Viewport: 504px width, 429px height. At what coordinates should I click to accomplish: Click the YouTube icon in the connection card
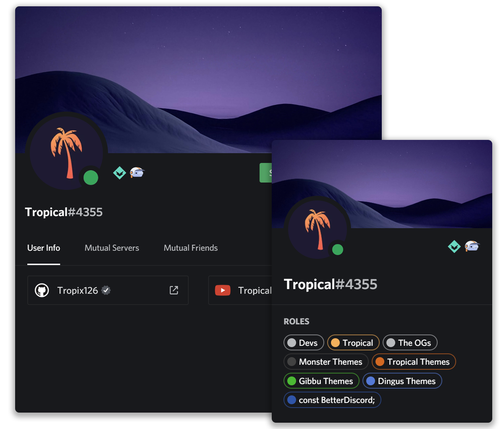point(223,290)
